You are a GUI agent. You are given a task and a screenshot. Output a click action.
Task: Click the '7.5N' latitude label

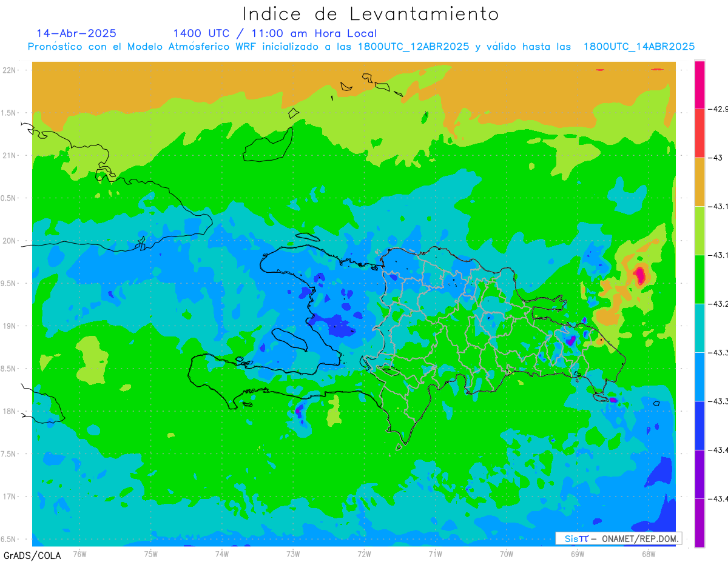click(x=8, y=453)
